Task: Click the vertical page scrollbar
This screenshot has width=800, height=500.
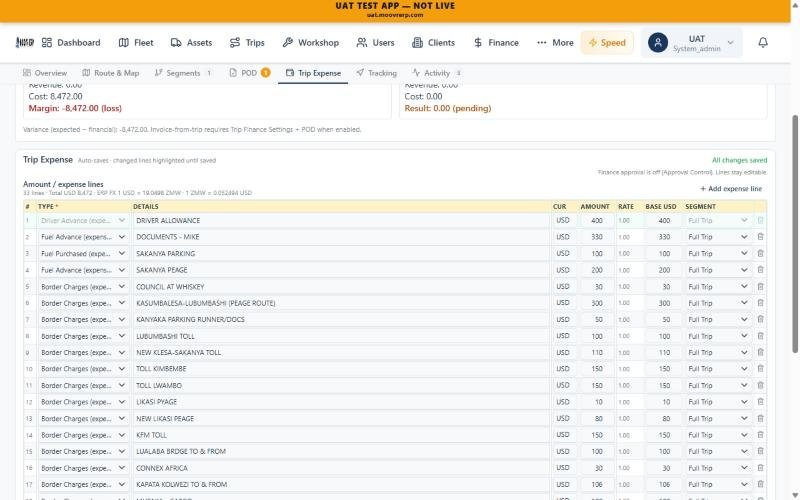Action: point(795,233)
